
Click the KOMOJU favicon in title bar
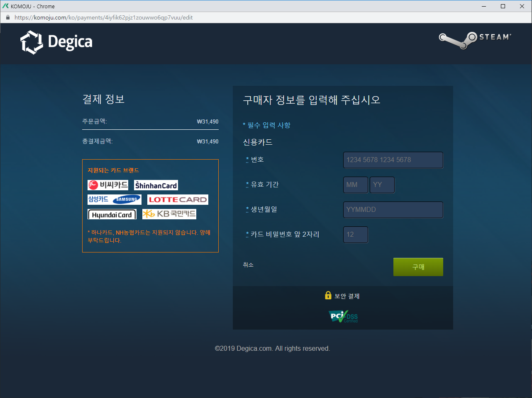click(5, 6)
